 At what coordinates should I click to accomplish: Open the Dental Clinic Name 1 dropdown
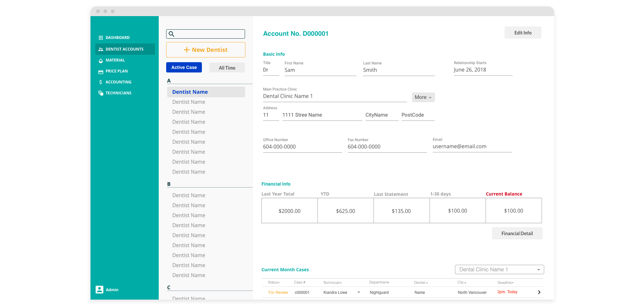(x=499, y=269)
